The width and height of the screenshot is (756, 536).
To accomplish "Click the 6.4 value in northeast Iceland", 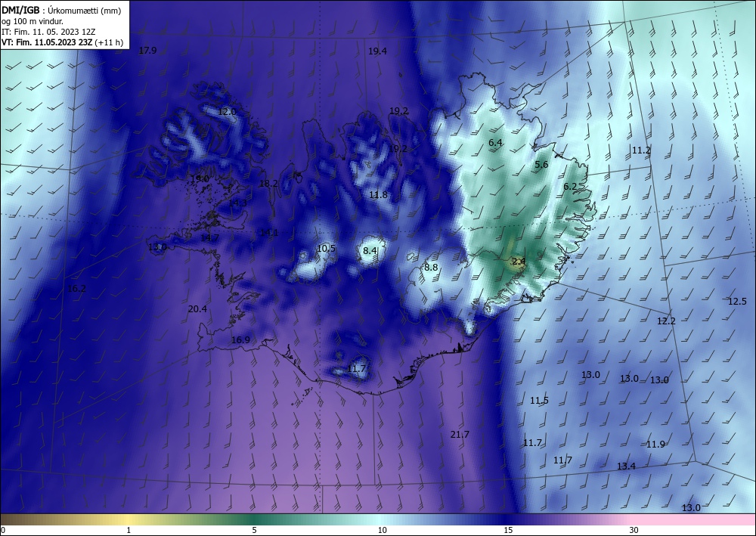I will click(495, 143).
